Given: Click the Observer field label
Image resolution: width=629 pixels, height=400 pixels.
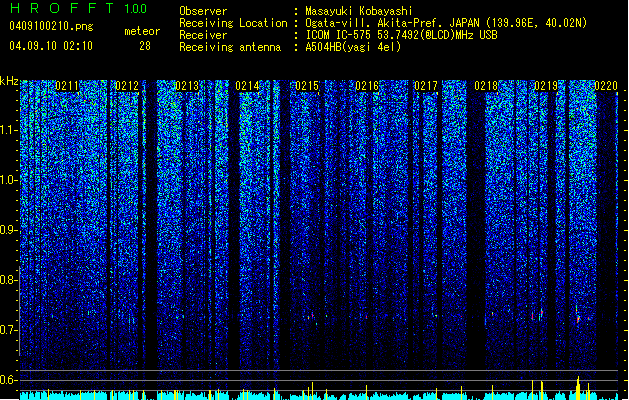Looking at the screenshot, I should 203,11.
